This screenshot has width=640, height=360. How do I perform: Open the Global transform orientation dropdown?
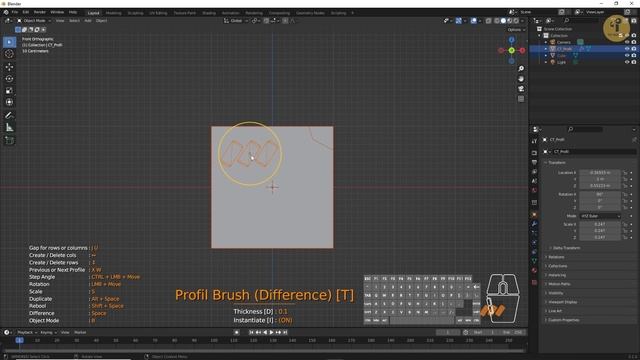click(236, 21)
